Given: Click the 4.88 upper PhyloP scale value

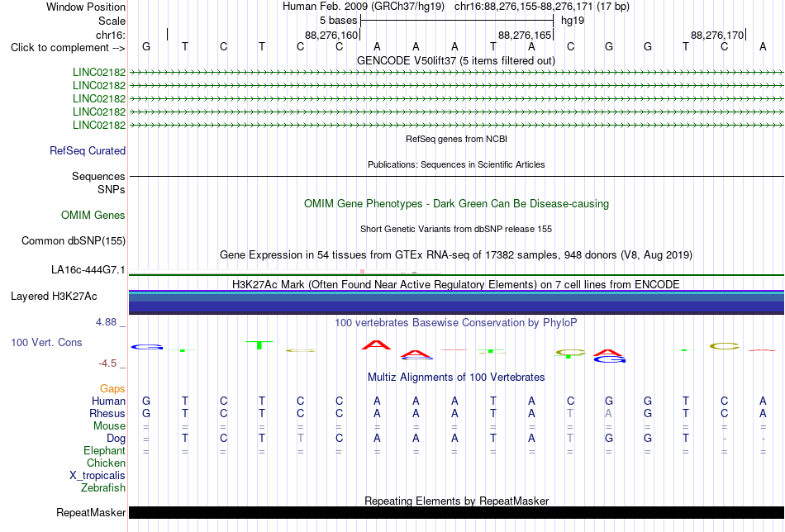Looking at the screenshot, I should (107, 322).
